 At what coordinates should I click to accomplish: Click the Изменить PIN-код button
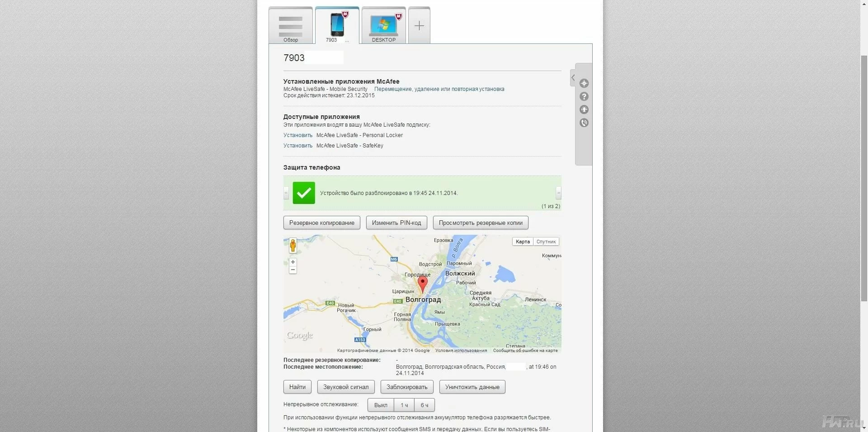click(x=396, y=223)
